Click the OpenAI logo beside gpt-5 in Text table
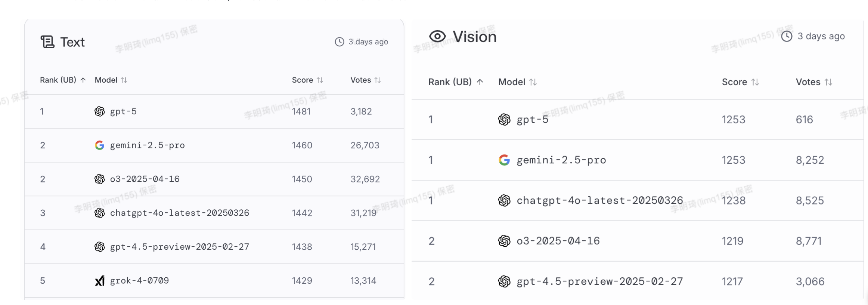The image size is (868, 305). pos(99,111)
